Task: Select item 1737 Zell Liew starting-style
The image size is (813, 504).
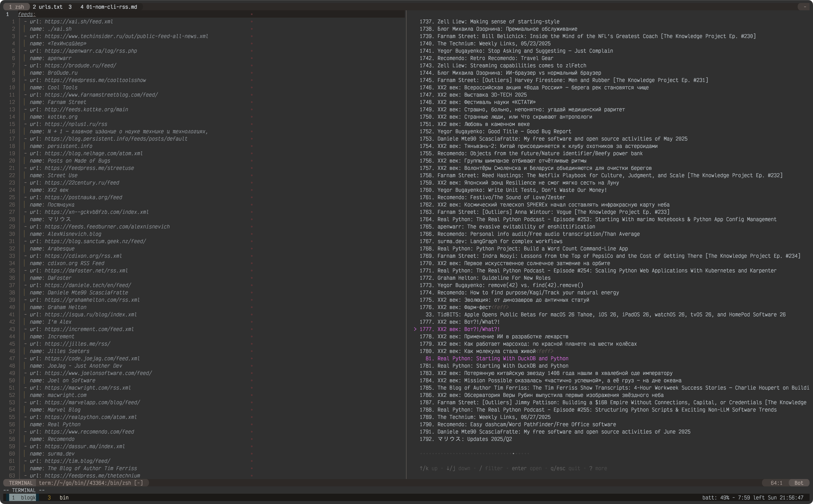Action: pos(489,21)
